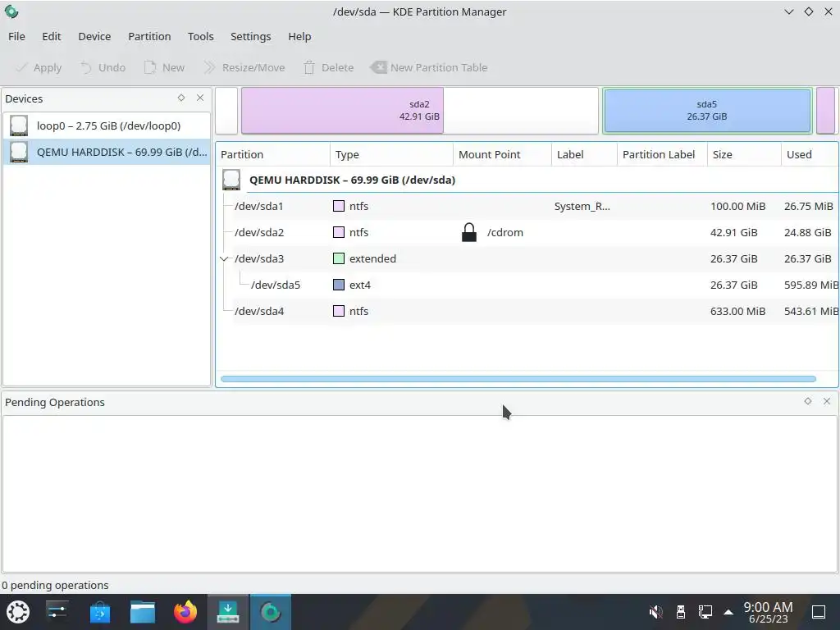Click the ntfs color swatch for sda1
840x630 pixels.
coord(339,206)
